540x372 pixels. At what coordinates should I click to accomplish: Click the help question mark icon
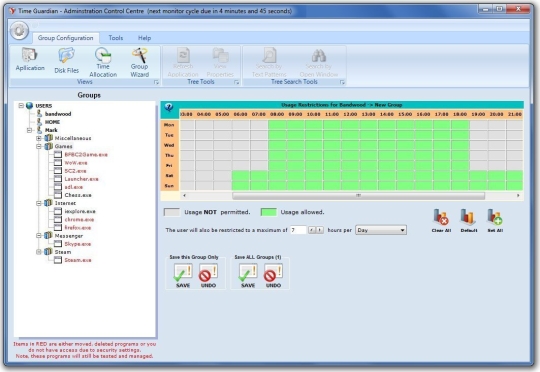pyautogui.click(x=169, y=107)
